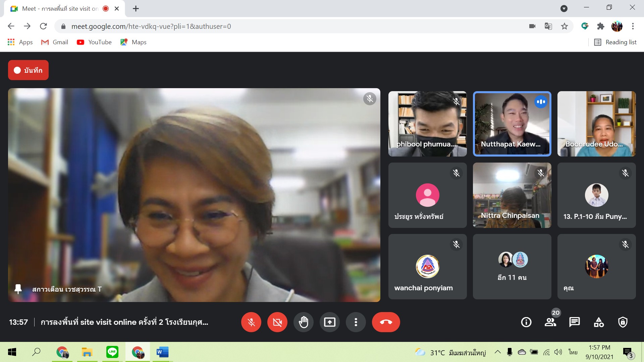Toggle the microphone mute button
Screen dimensions: 644x362
click(251, 322)
